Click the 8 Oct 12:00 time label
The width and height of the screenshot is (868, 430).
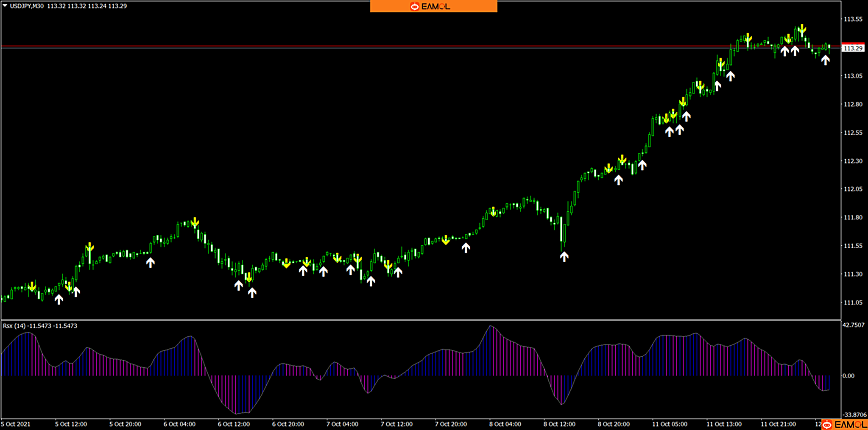pos(559,424)
